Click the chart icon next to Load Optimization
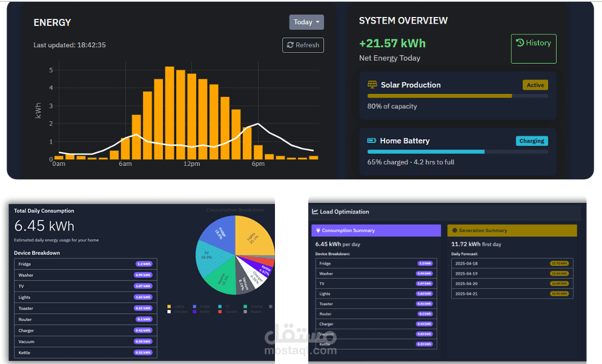Viewport: 602px width, 364px height. click(315, 211)
